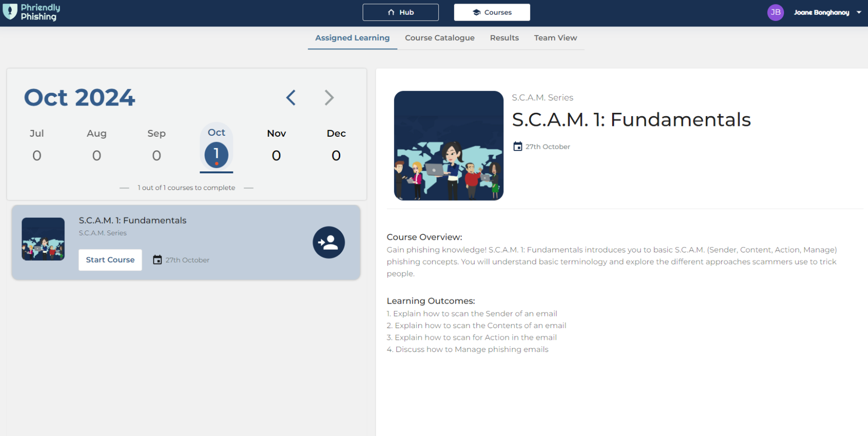868x436 pixels.
Task: Switch to the Course Catalogue tab
Action: [439, 38]
